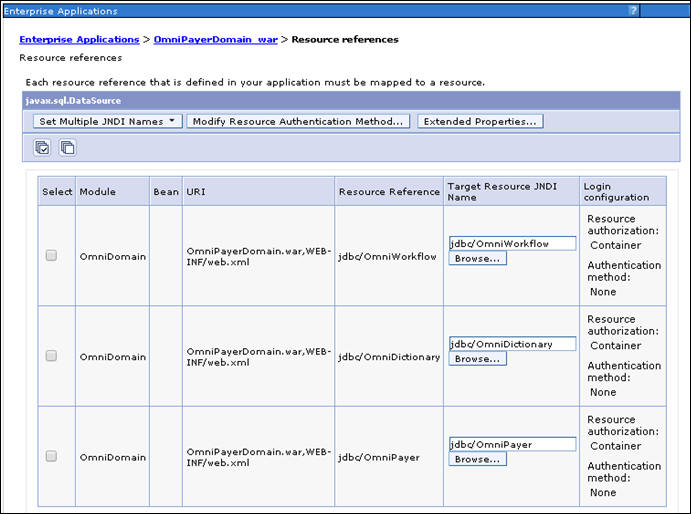691x514 pixels.
Task: Click the jdbc/OmniWorkflow resource reference text
Action: point(387,256)
